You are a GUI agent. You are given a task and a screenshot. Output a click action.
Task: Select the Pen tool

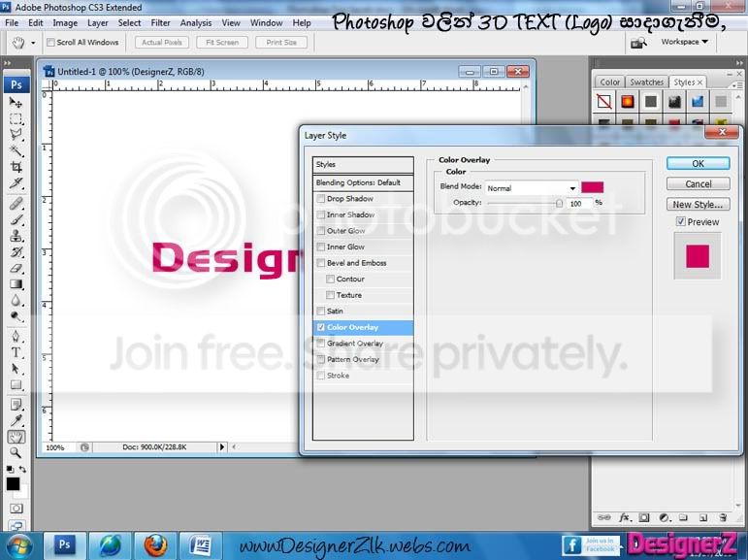(16, 337)
